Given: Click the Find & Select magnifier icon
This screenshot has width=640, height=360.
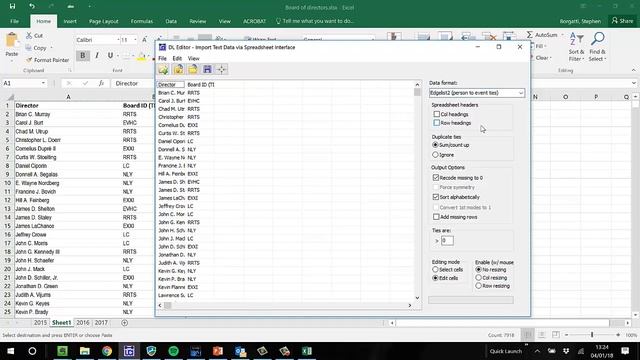Looking at the screenshot, I should point(598,39).
